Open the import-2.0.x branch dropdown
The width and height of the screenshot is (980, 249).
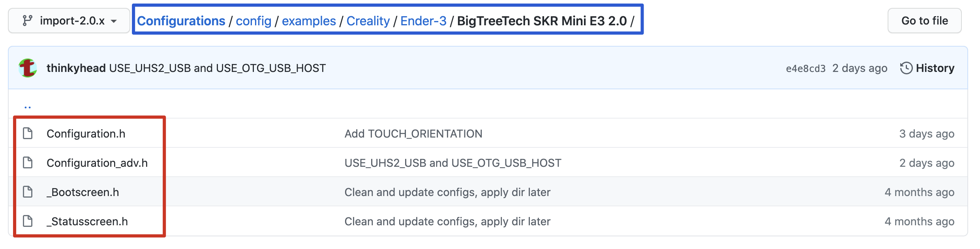[x=69, y=21]
